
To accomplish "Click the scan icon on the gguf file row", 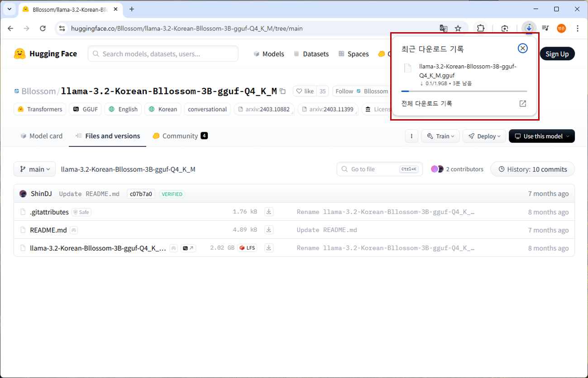I will click(x=173, y=248).
